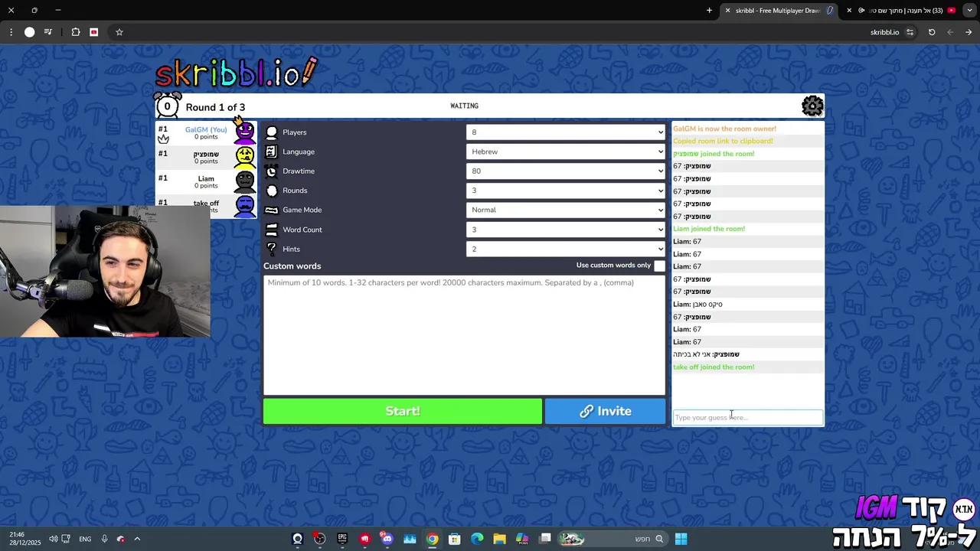Open the volume control in tray

(53, 539)
